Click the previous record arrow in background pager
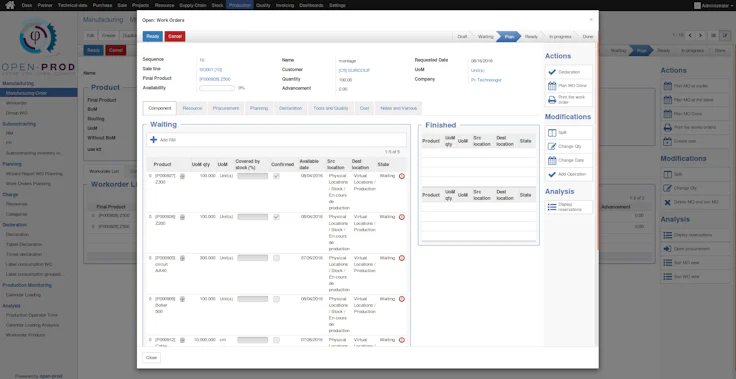736x379 pixels. pos(690,35)
